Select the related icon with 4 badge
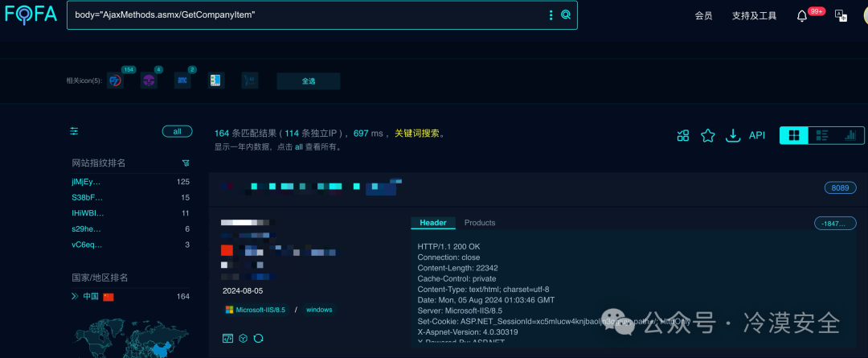Screen dimensions: 868x358 [149, 81]
